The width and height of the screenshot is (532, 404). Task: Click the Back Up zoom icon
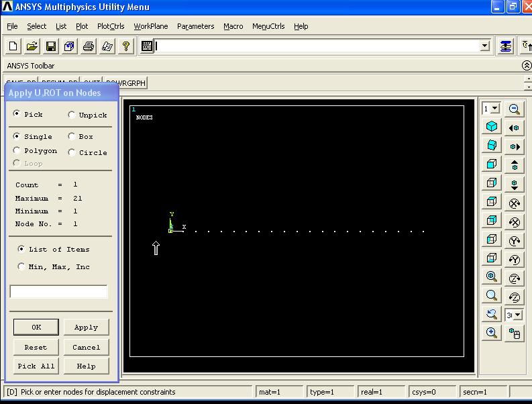click(492, 314)
